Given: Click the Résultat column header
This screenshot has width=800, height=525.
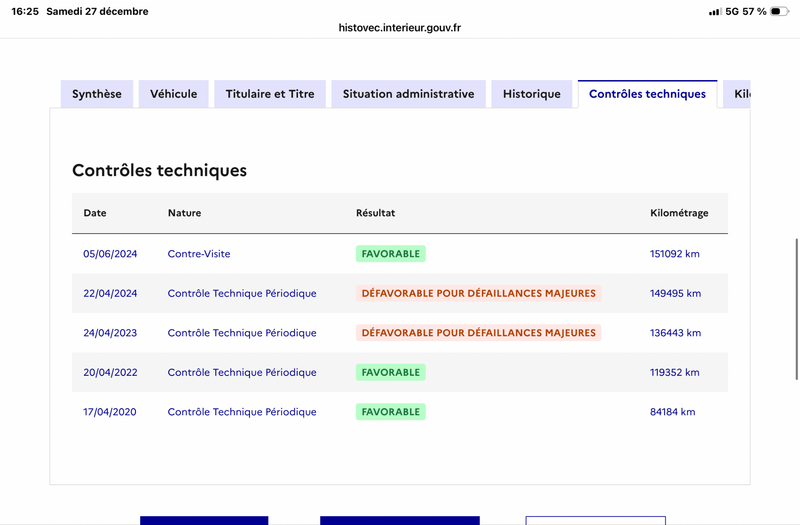Looking at the screenshot, I should coord(375,213).
